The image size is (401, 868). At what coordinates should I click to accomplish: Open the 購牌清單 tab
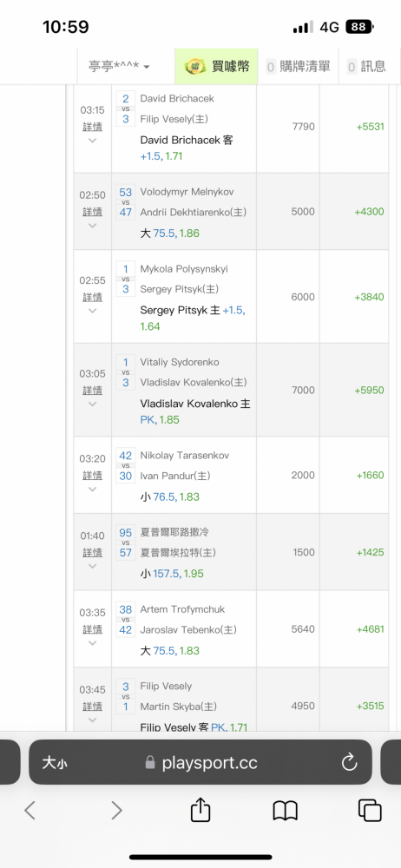point(298,67)
